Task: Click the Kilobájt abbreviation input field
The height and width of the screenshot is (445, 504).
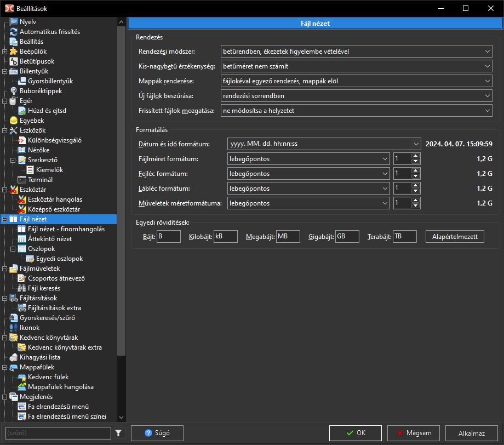Action: (226, 236)
